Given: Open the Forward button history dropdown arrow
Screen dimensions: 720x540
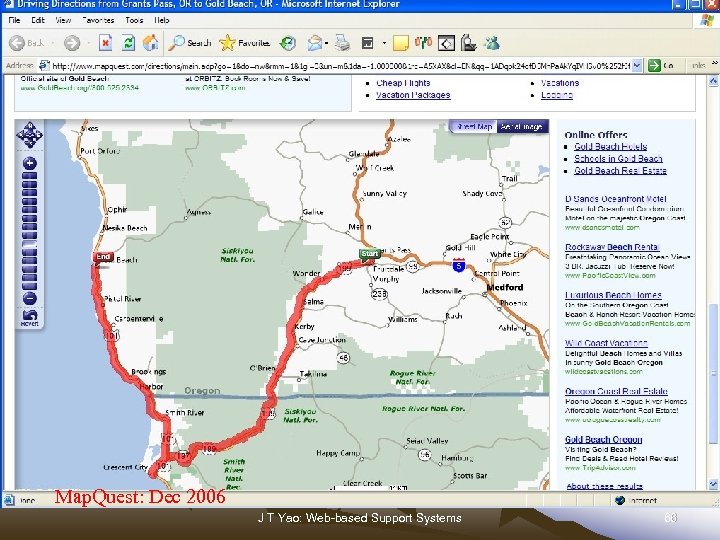Looking at the screenshot, I should pyautogui.click(x=88, y=43).
